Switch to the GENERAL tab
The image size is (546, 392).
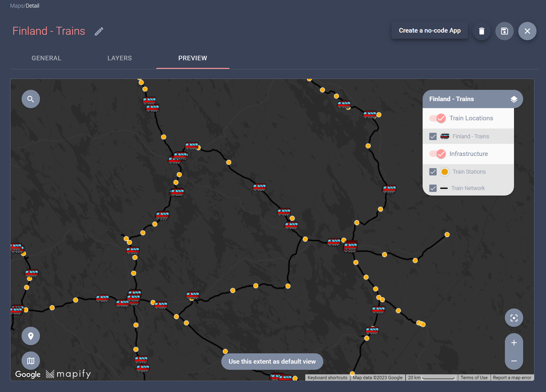46,58
